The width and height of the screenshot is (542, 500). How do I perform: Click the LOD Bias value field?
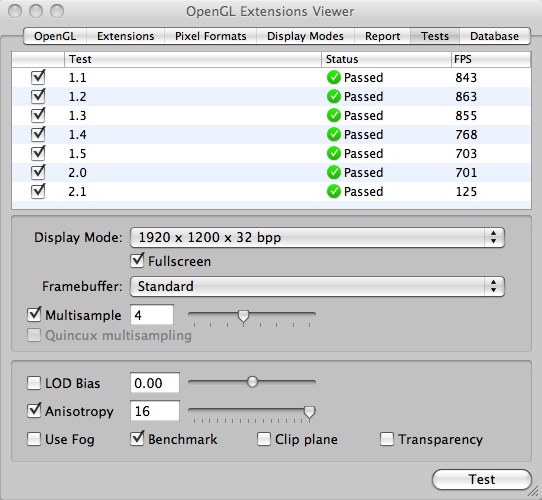click(155, 383)
